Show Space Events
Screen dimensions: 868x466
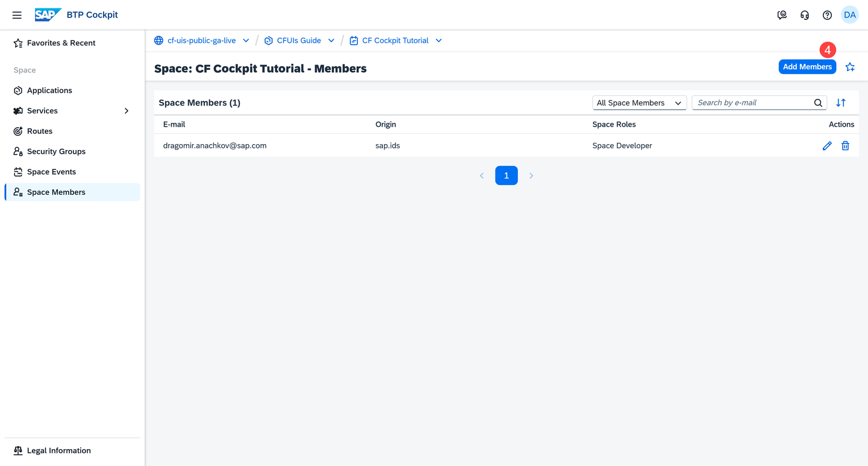[x=72, y=172]
